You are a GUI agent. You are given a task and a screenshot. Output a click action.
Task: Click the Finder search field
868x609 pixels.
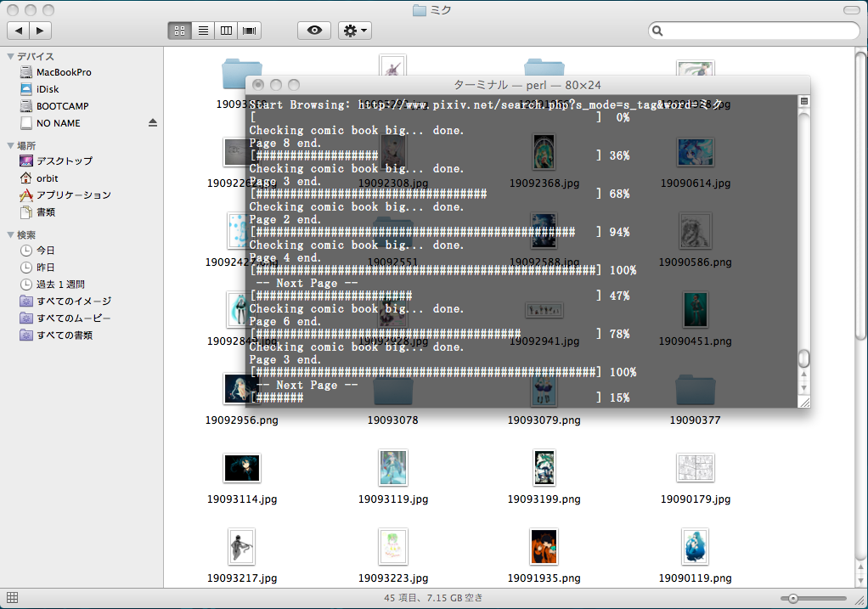(x=754, y=31)
